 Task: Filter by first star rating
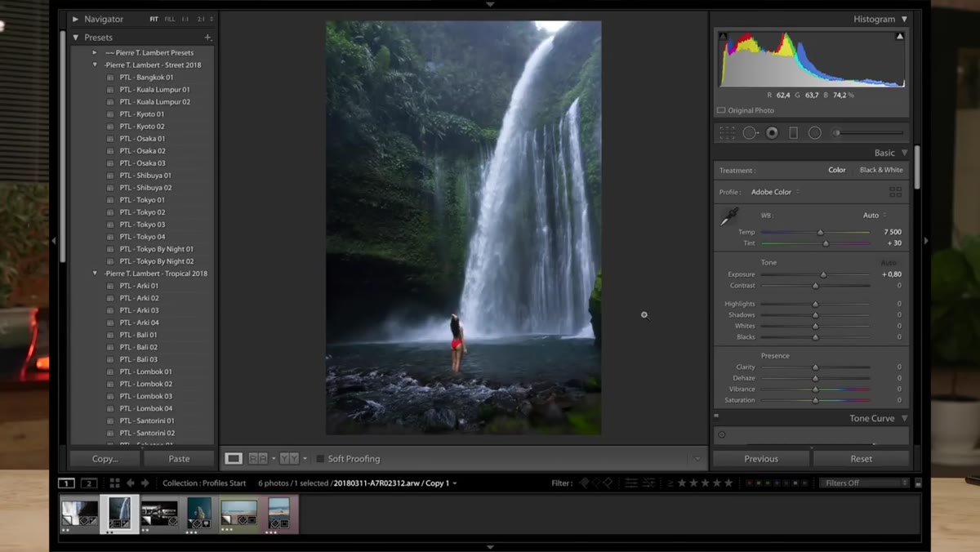(683, 483)
